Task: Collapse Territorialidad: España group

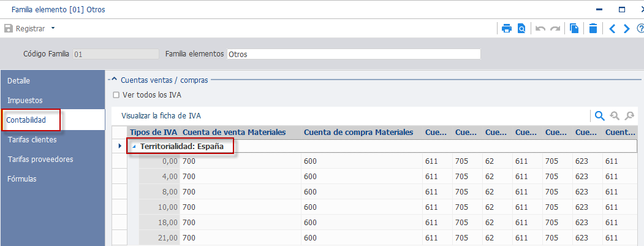Action: coord(134,147)
